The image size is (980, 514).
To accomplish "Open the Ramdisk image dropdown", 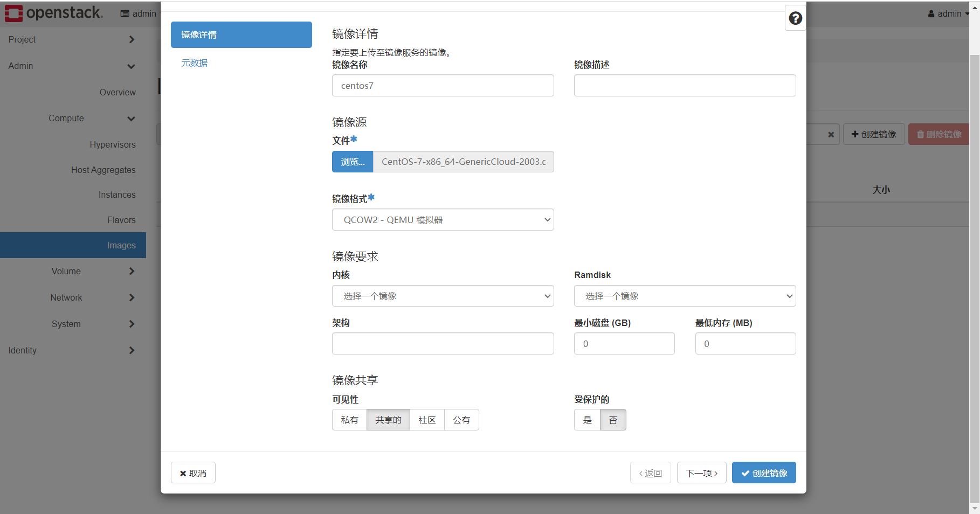I will point(685,296).
